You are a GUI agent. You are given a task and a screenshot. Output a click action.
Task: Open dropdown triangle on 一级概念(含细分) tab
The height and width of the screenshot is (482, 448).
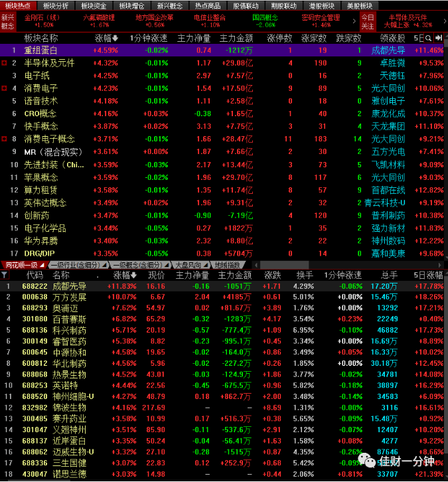(x=166, y=265)
